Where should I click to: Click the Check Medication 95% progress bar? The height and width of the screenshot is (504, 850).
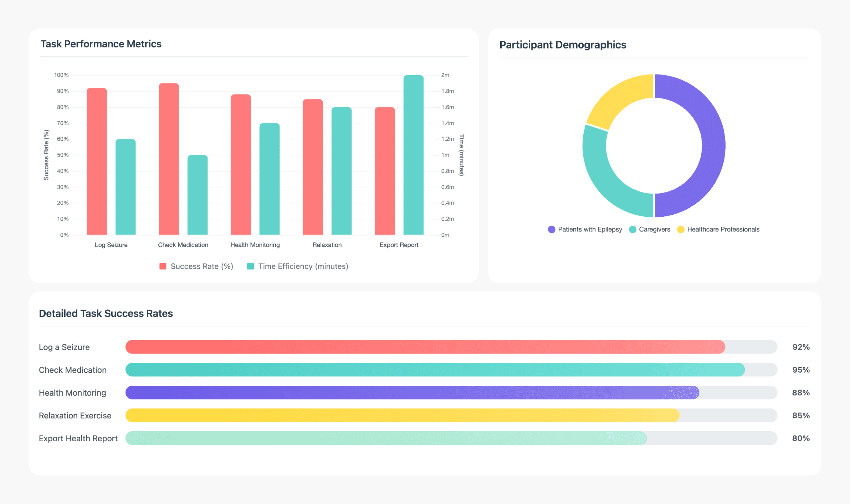click(435, 370)
